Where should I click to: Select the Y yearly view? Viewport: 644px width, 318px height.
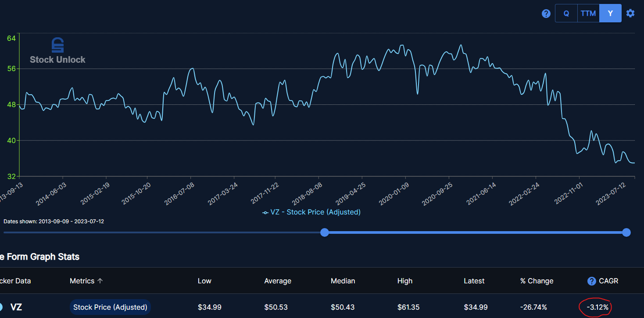[610, 13]
